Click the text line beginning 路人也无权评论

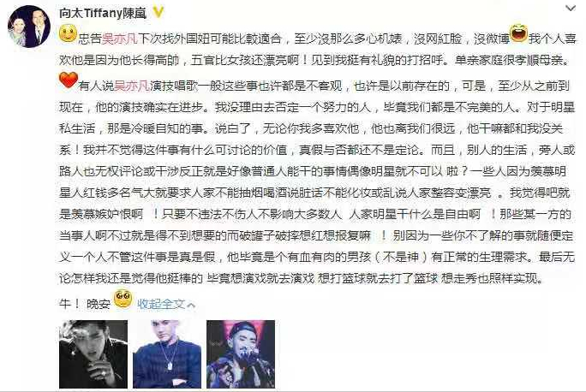click(313, 171)
